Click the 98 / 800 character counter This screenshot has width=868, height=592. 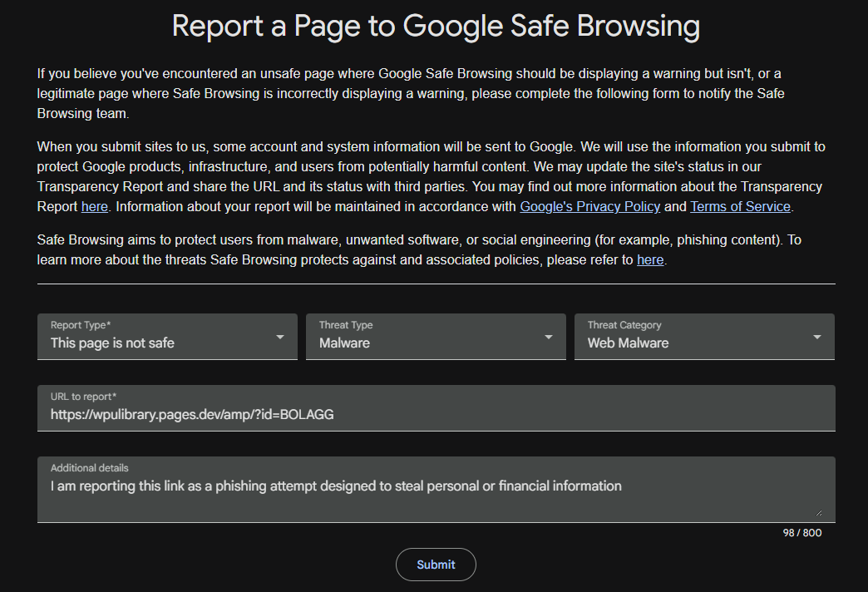click(802, 533)
